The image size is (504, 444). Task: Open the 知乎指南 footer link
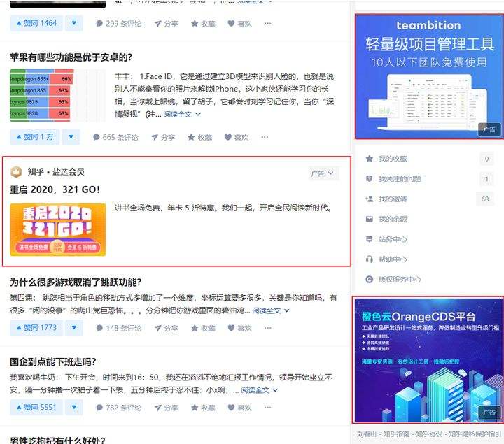(396, 434)
